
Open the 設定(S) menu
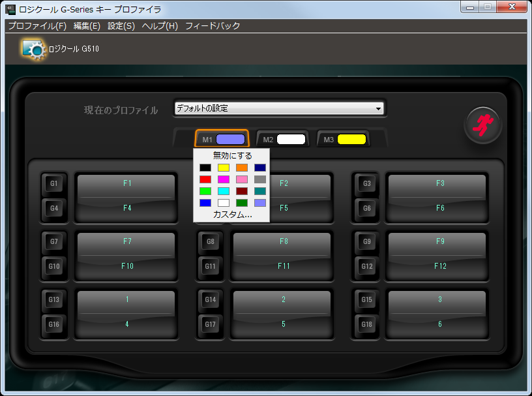click(121, 26)
